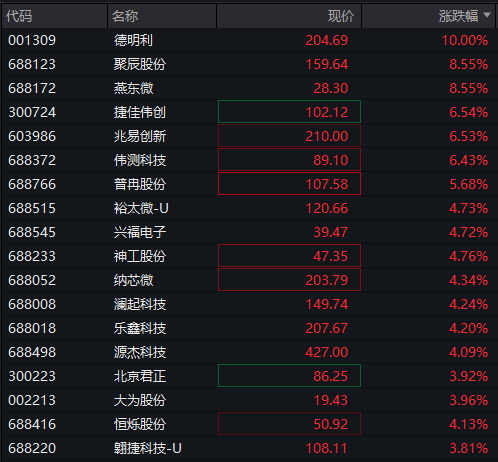Click the boxed price 47.35

[289, 256]
